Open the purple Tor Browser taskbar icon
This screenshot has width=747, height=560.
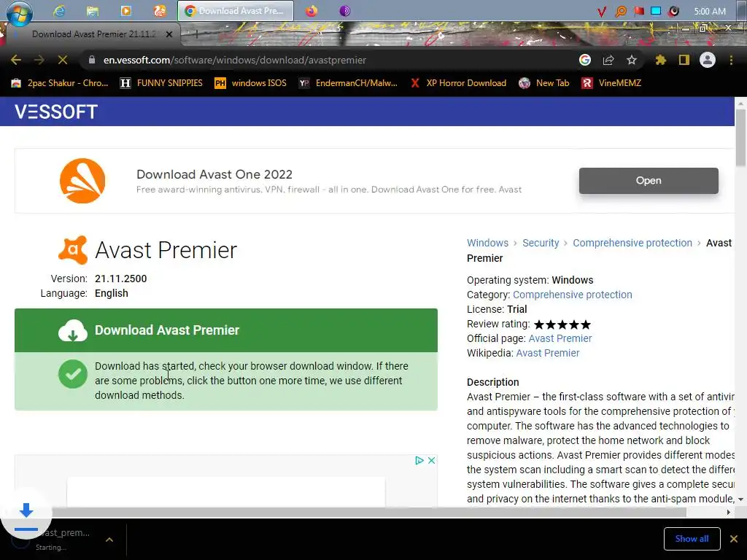345,10
